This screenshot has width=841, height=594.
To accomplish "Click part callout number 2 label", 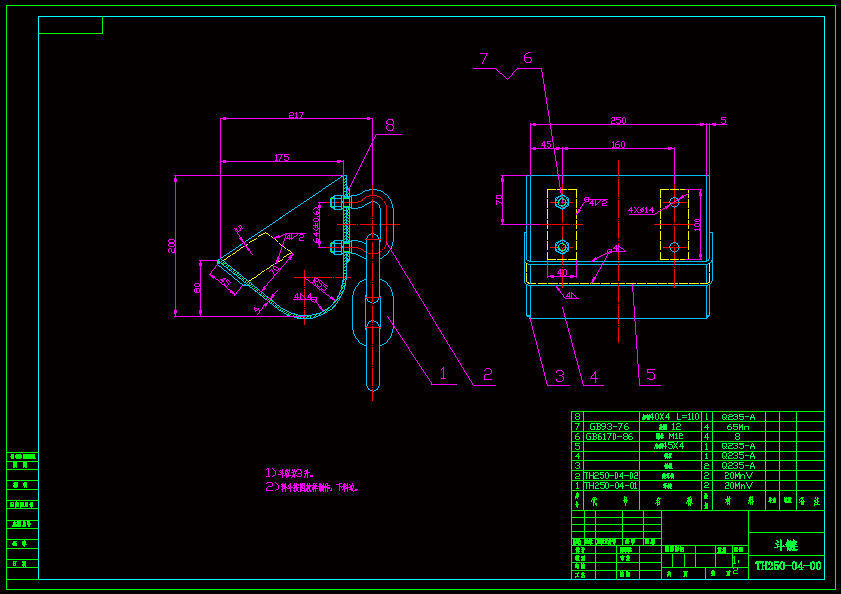I will (x=487, y=374).
